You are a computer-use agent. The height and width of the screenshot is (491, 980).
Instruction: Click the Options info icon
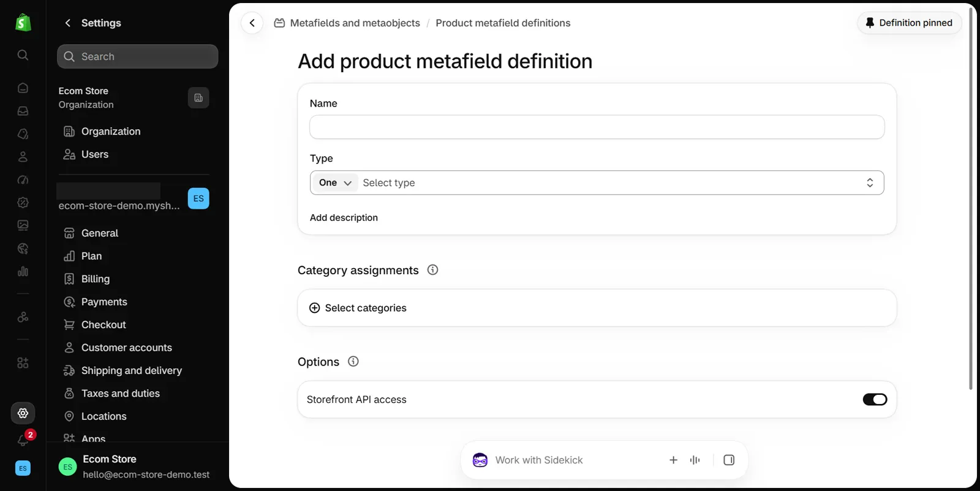pos(353,361)
